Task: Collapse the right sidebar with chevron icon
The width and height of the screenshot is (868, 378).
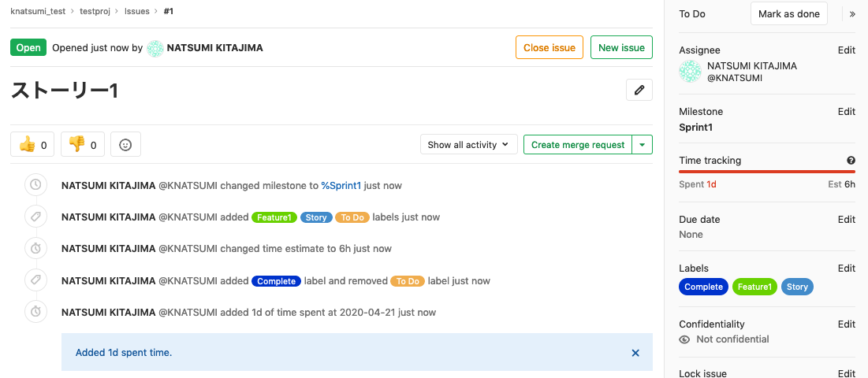Action: point(851,14)
